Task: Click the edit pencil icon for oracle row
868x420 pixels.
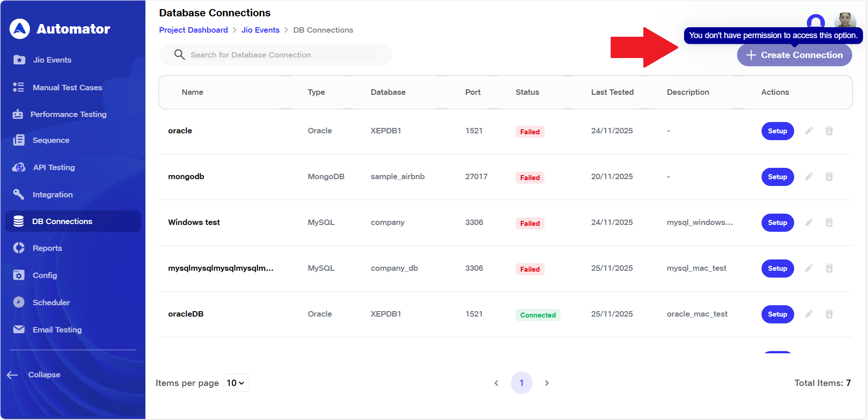Action: (x=809, y=131)
